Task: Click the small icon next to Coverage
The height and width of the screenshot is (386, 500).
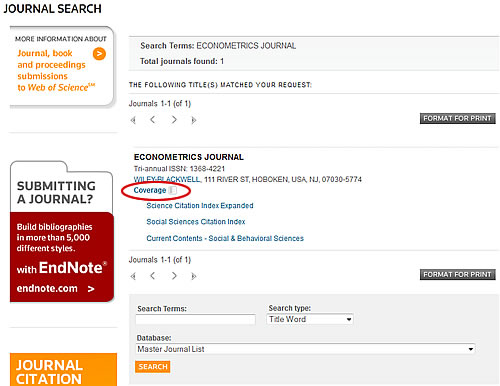Action: [173, 190]
